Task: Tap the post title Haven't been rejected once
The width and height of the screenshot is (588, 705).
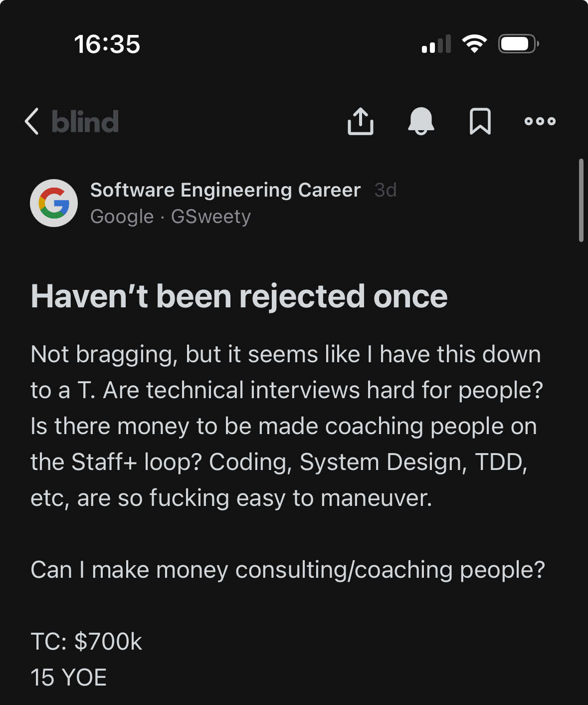Action: point(239,296)
